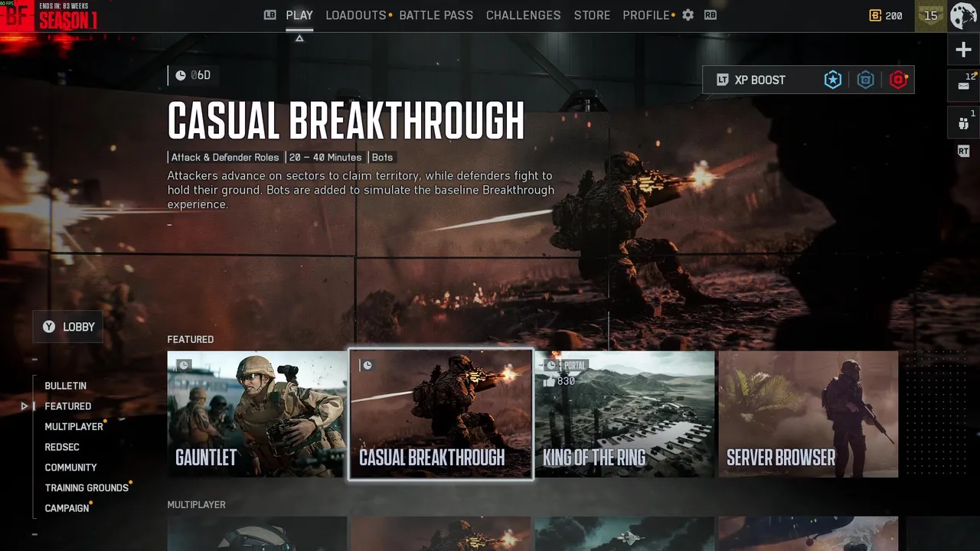Image resolution: width=980 pixels, height=551 pixels.
Task: Click the thumbs-up likes icon on King of the Ring
Action: (x=549, y=380)
